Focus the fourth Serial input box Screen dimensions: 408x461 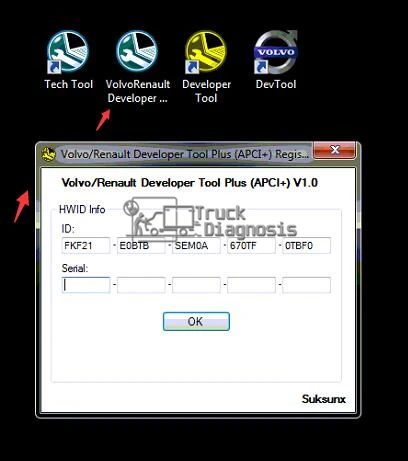pos(251,285)
